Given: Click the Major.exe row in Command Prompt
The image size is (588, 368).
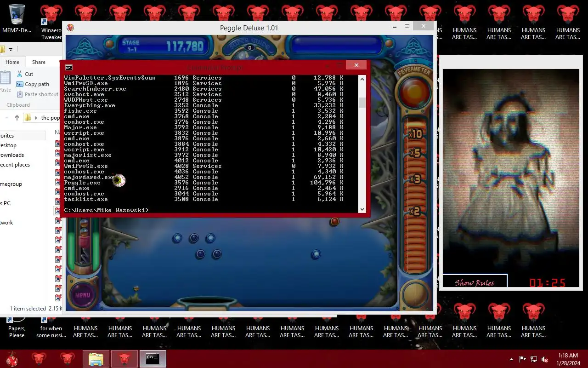Looking at the screenshot, I should point(204,127).
